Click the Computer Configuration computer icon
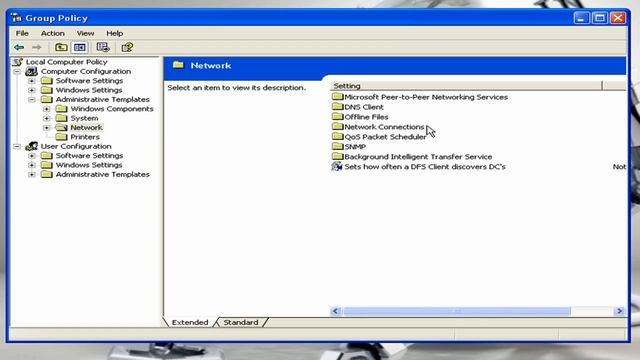Screen dimensions: 640x360 (x=31, y=71)
